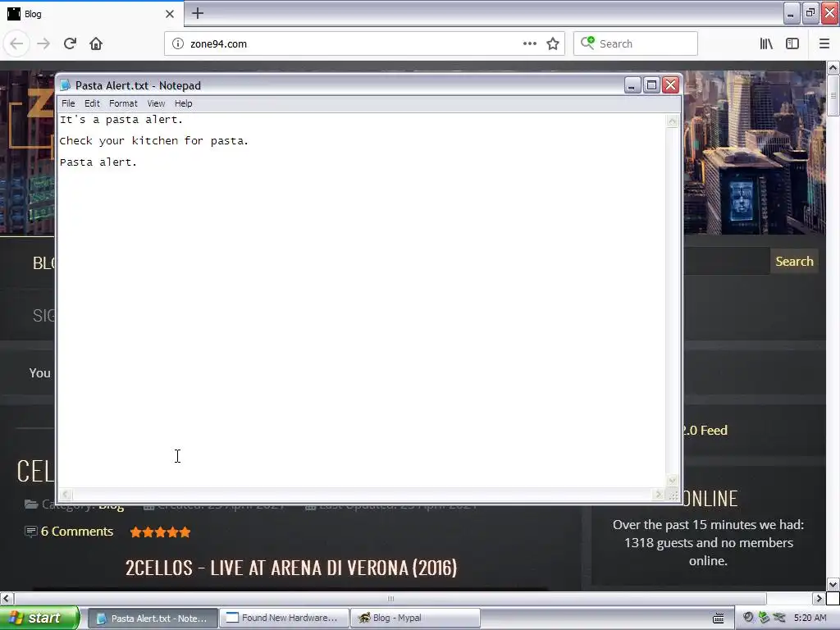Click the page horizontal scrollbar left arrow

pos(7,598)
